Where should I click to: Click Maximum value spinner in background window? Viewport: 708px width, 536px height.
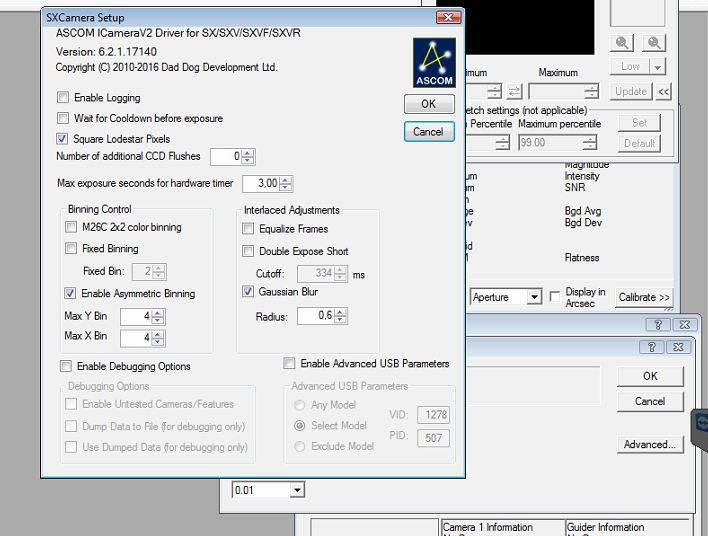click(x=591, y=92)
